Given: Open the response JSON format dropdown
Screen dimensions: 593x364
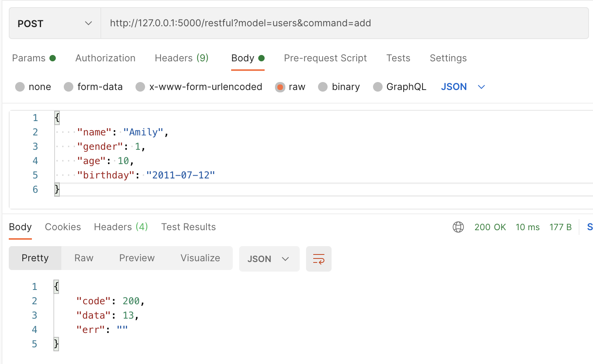Looking at the screenshot, I should (x=269, y=259).
